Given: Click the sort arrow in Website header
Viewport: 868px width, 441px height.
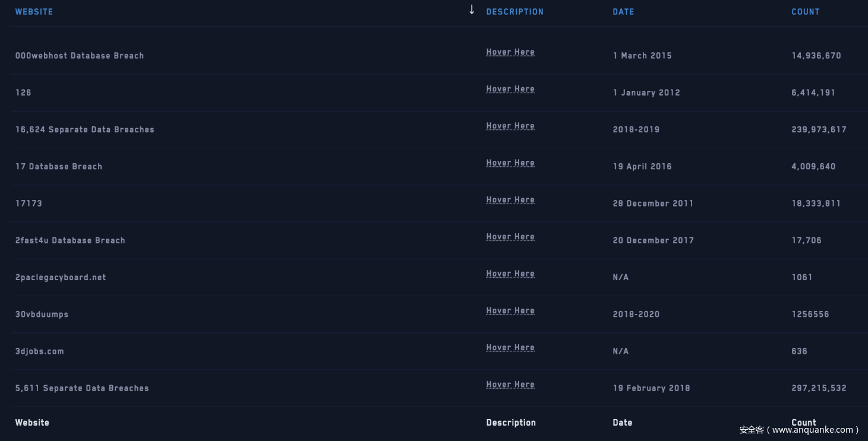Looking at the screenshot, I should pos(472,9).
